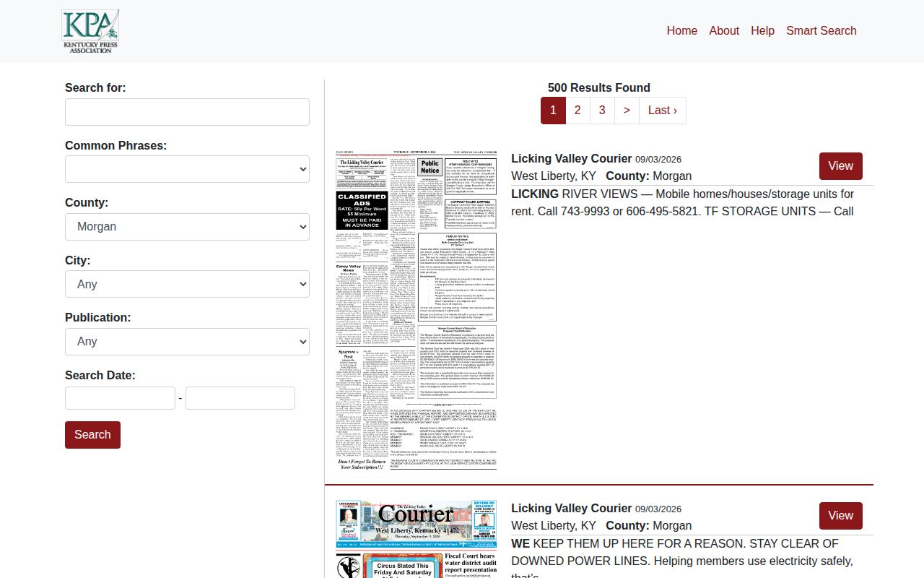Click the 'WE KEEP THEM UP HERE' excerpt
This screenshot has height=578, width=924.
tap(682, 560)
